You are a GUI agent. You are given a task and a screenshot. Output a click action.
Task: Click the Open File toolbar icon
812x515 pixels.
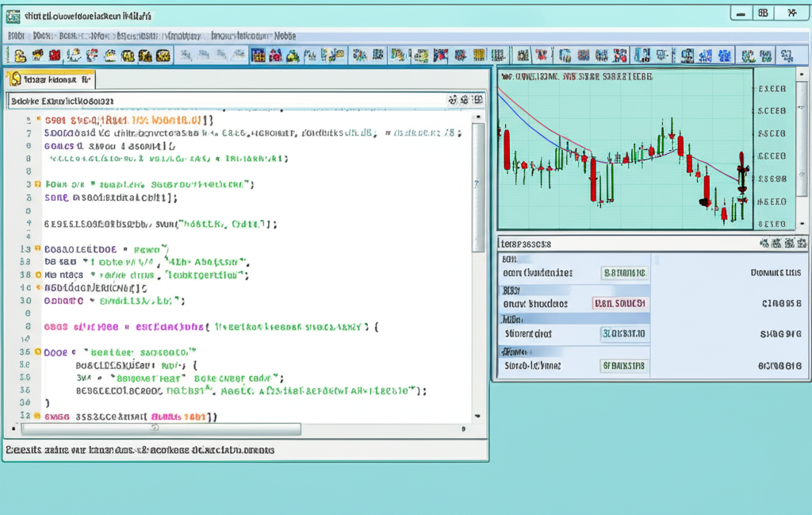tap(36, 54)
